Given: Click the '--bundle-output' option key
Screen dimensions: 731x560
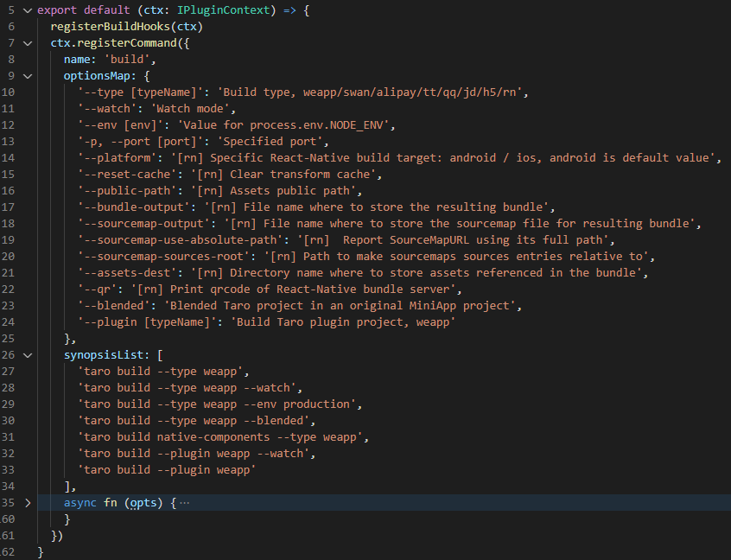Looking at the screenshot, I should point(134,207).
